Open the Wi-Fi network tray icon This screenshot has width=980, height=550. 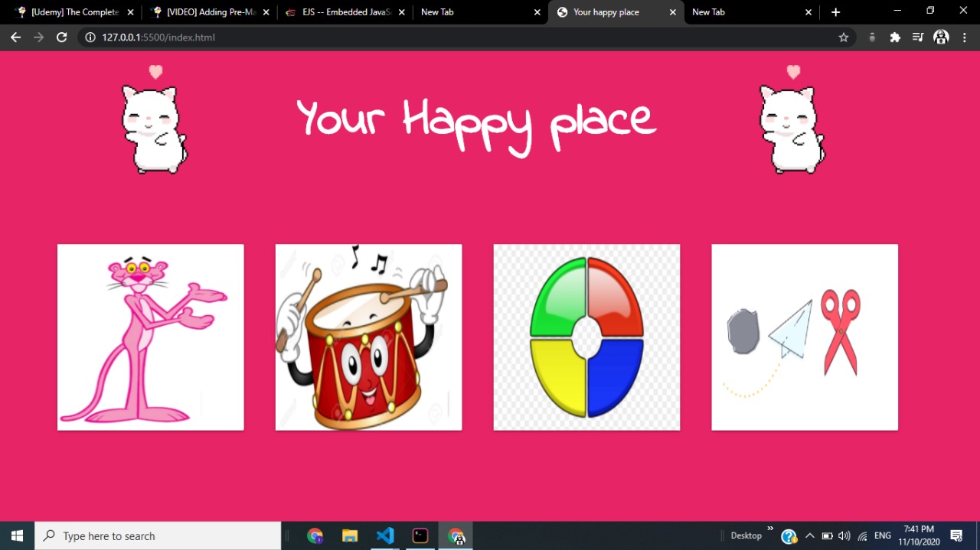coord(863,535)
